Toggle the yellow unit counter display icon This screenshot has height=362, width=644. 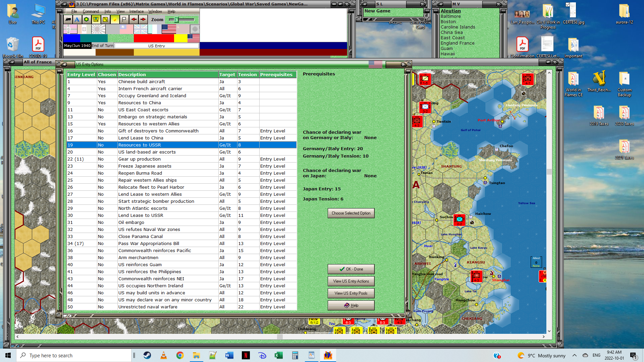point(96,19)
